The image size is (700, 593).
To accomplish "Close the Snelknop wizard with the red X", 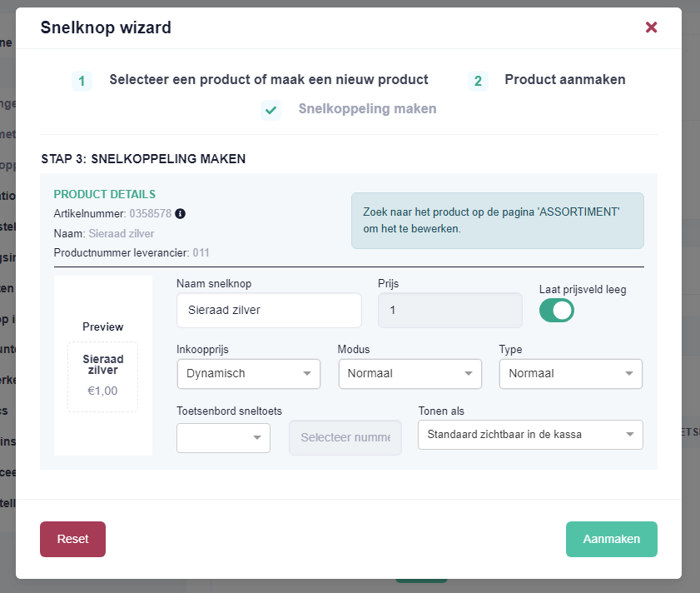I will click(x=652, y=27).
